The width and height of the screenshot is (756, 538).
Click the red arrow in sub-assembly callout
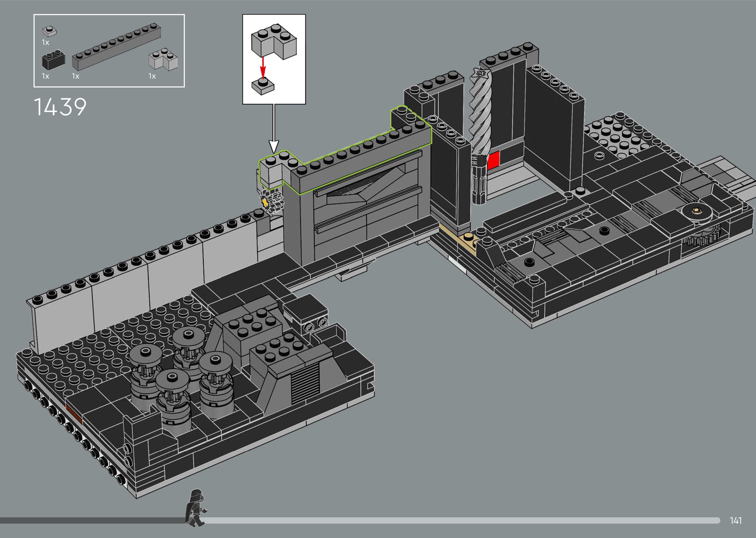tap(262, 67)
